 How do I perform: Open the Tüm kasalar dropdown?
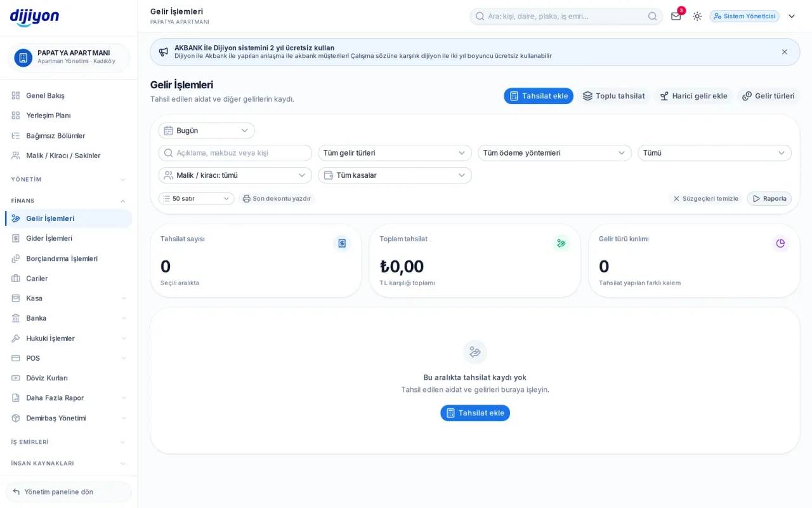(x=395, y=175)
